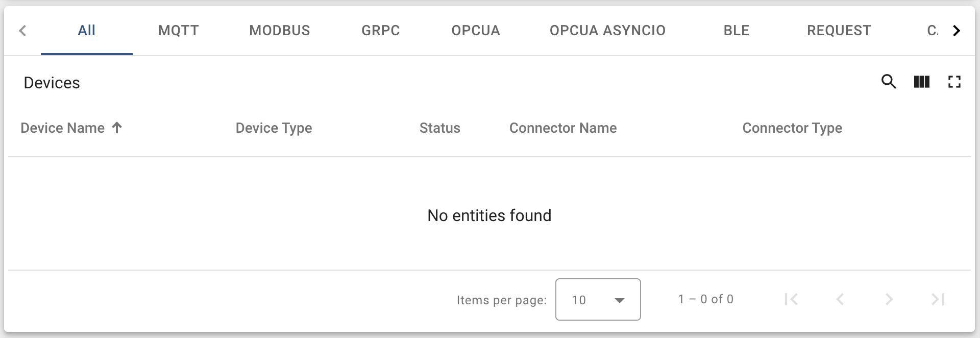Enter fullscreen with the expand icon
Viewport: 980px width, 338px height.
(954, 82)
